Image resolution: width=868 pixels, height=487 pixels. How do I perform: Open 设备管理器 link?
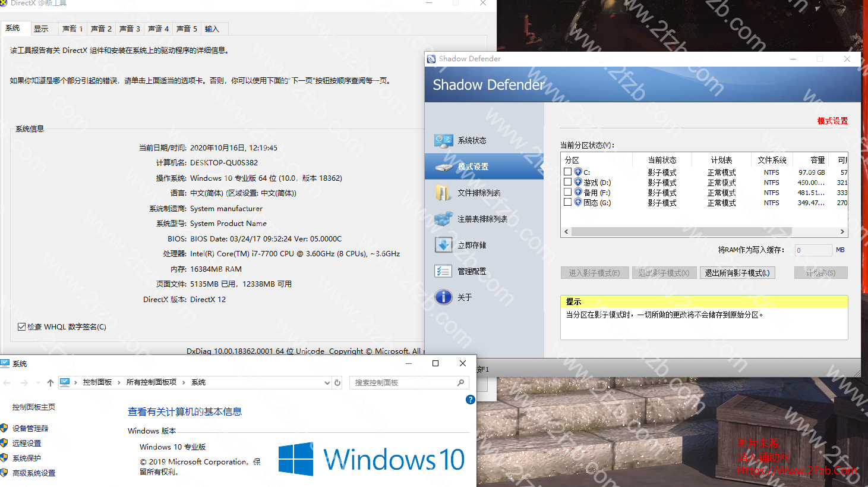[30, 428]
